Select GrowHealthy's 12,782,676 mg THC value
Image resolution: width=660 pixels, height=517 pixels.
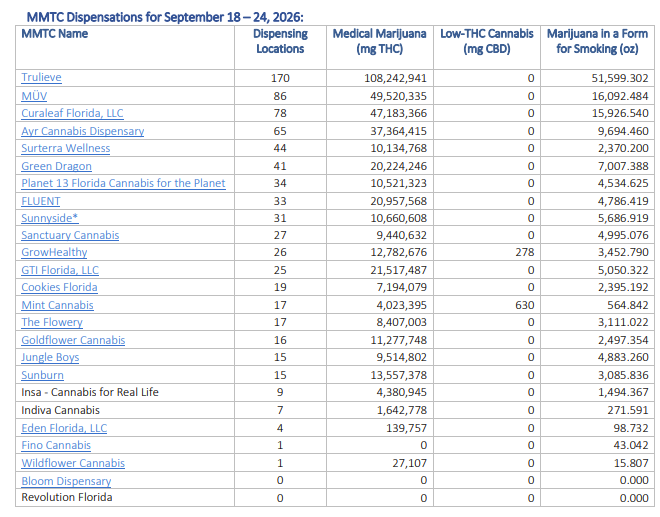[x=398, y=252]
